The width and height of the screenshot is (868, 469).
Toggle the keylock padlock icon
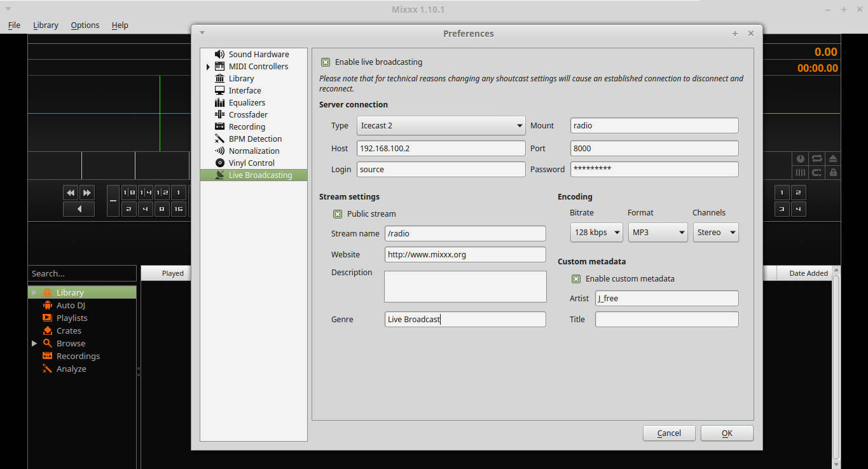pos(833,172)
